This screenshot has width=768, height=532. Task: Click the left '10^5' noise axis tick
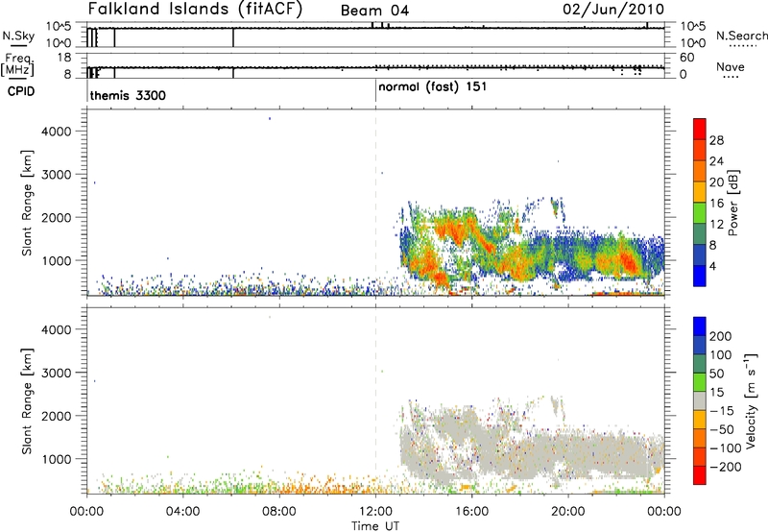coord(60,27)
